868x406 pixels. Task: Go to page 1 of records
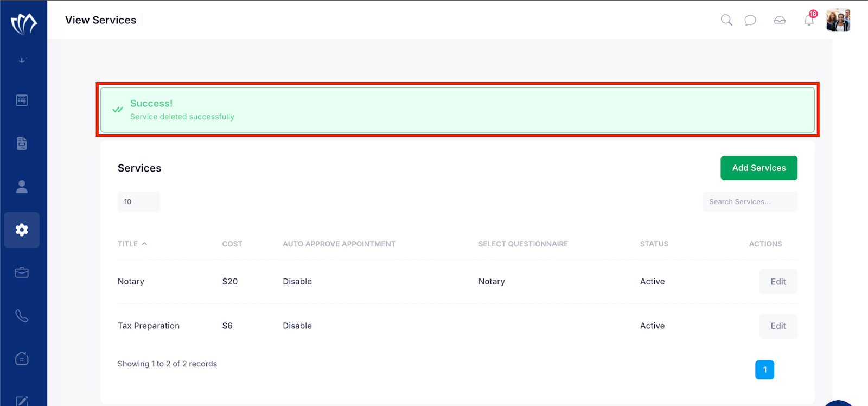(765, 370)
